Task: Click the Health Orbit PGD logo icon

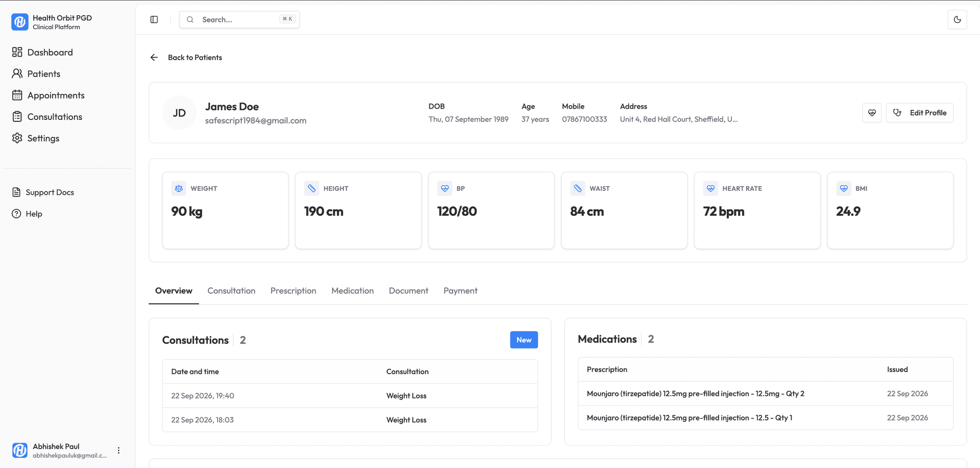Action: [20, 22]
